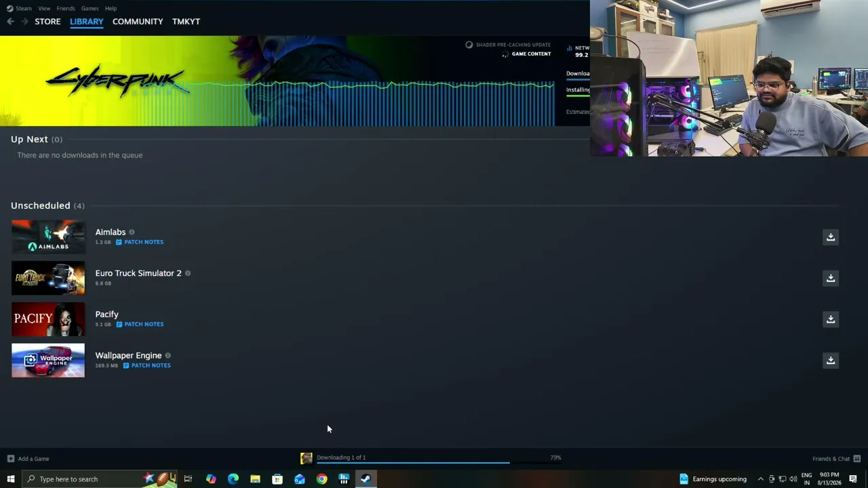Open the COMMUNITY tab
The height and width of the screenshot is (488, 868).
[x=138, y=22]
